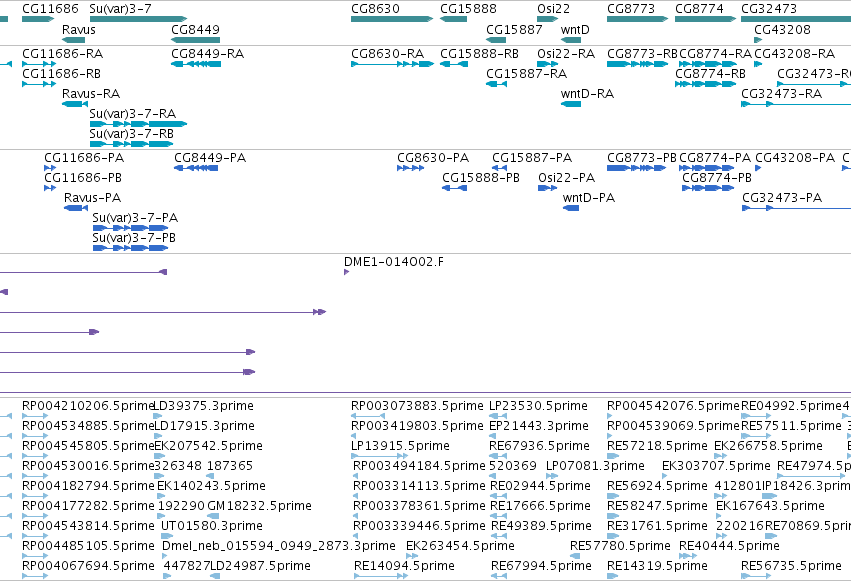Select the CG8630 gene bar
851x581 pixels.
(392, 19)
